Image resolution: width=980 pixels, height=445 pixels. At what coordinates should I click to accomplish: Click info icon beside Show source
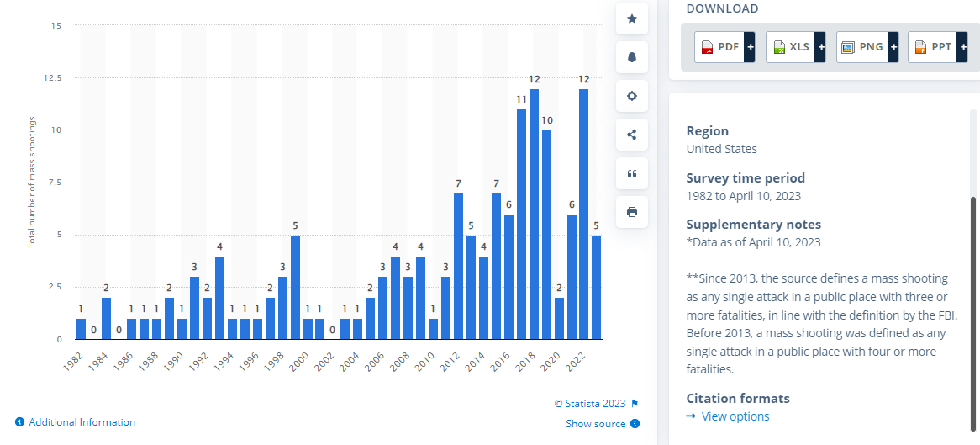click(635, 424)
